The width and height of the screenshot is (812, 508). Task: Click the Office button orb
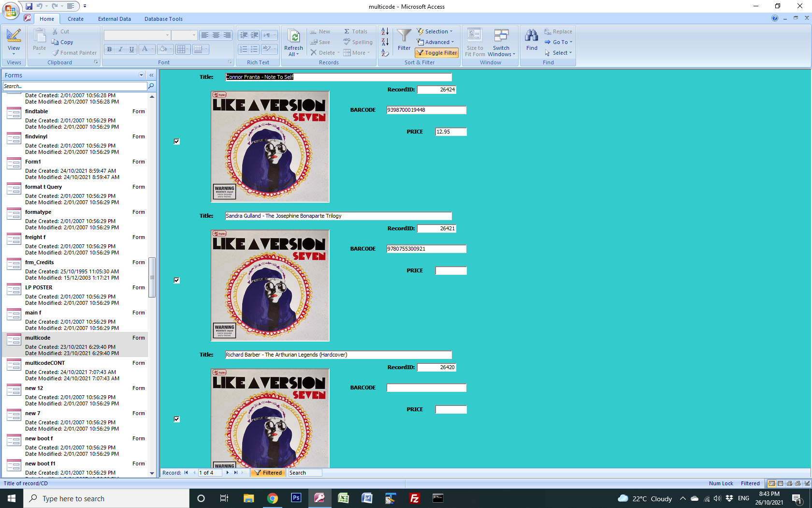click(x=10, y=10)
